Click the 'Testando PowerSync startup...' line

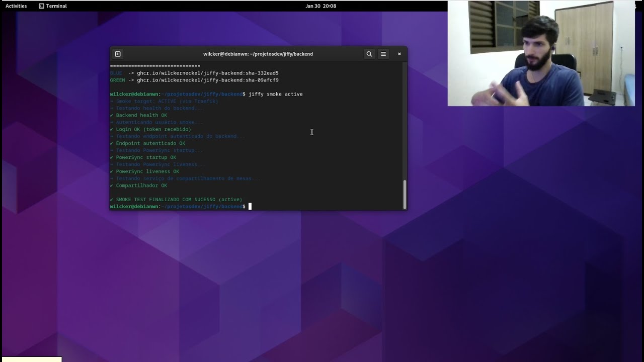click(x=156, y=150)
